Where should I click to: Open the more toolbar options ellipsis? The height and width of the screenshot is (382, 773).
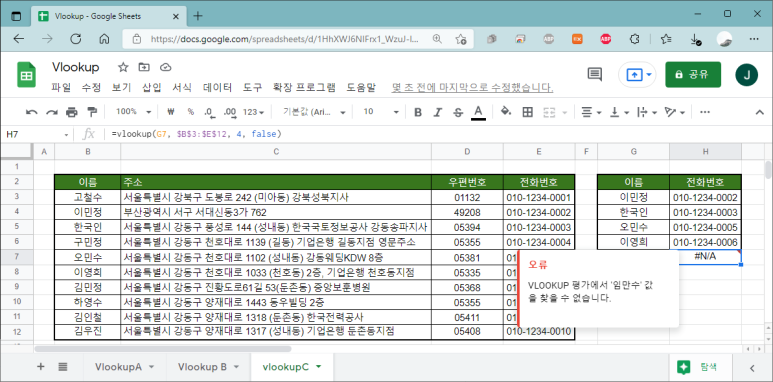click(x=705, y=112)
